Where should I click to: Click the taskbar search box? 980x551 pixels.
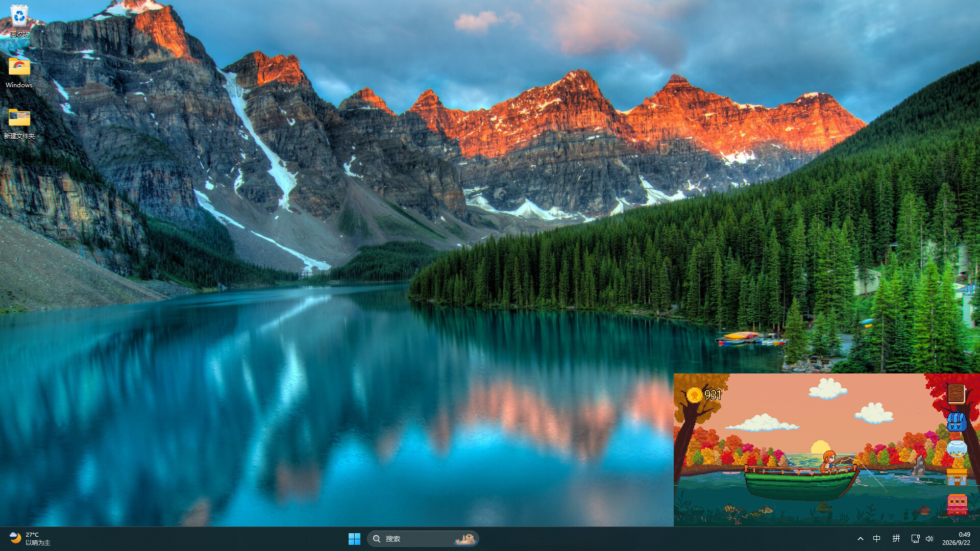click(x=423, y=539)
